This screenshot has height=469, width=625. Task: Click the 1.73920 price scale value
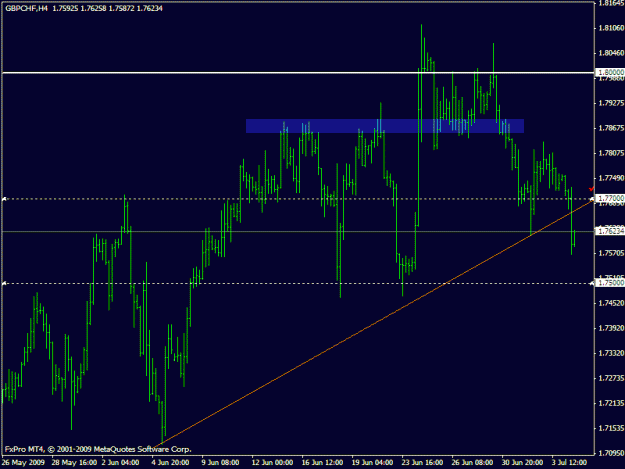coord(611,328)
